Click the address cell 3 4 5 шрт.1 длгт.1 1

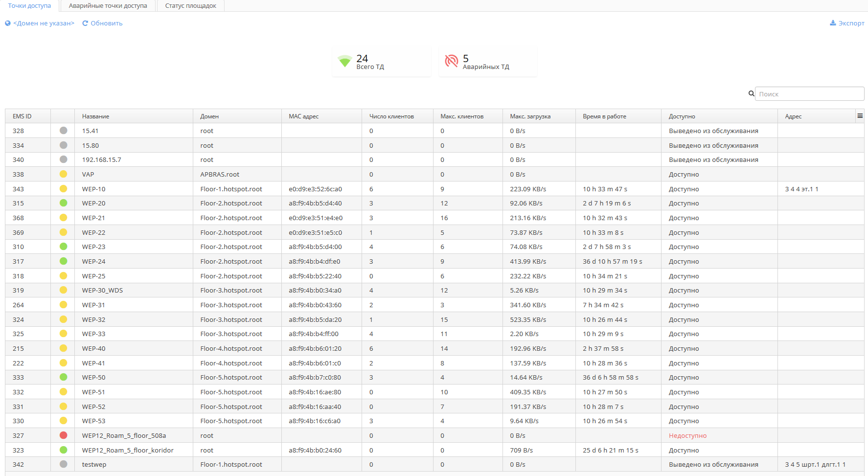821,464
